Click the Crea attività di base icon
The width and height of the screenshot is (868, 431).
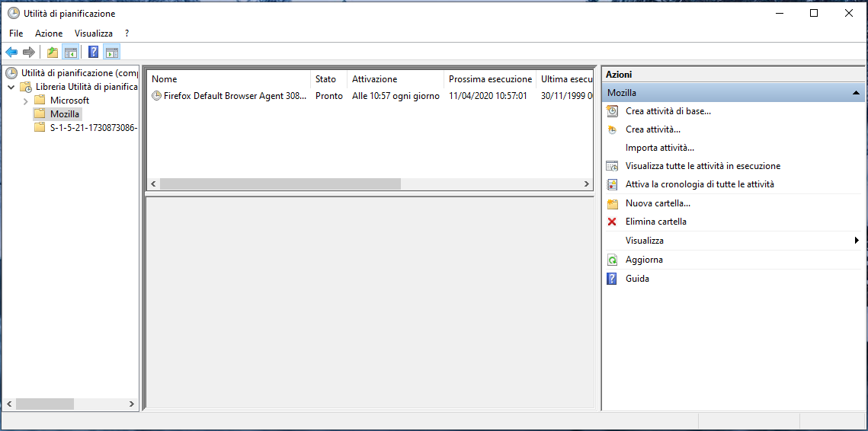(x=612, y=111)
